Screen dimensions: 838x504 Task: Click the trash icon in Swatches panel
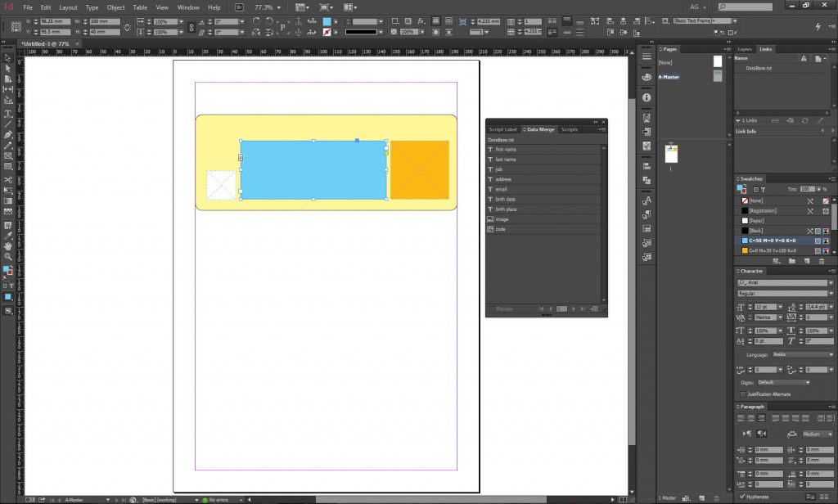point(821,260)
